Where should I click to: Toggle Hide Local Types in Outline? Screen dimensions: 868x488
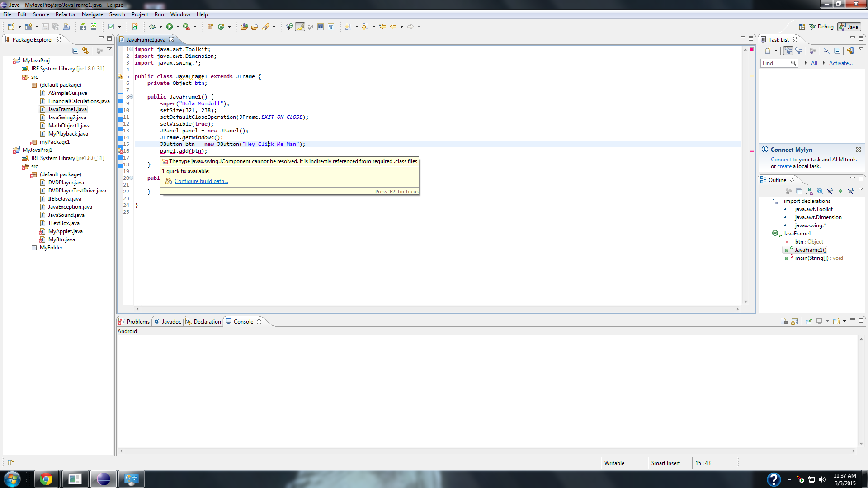(x=851, y=192)
